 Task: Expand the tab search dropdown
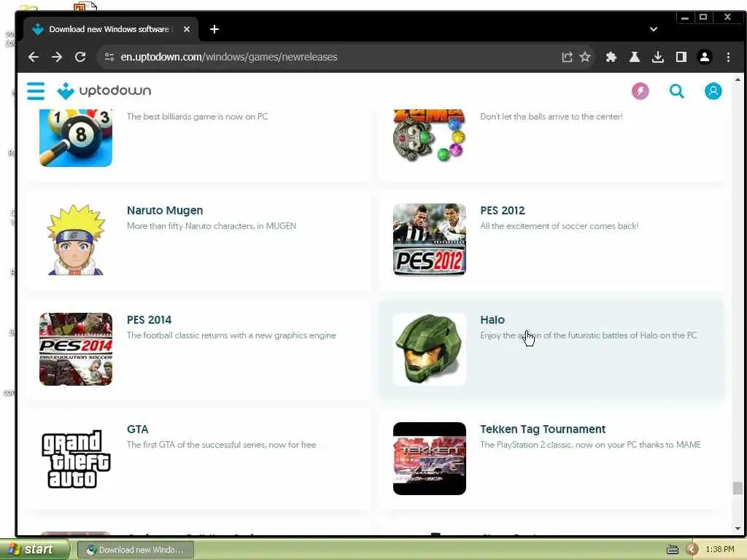653,29
